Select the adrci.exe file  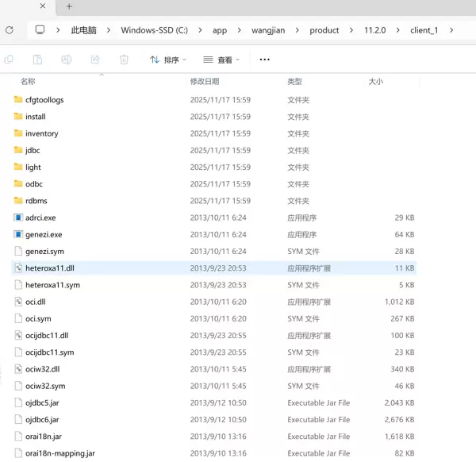[x=40, y=218]
